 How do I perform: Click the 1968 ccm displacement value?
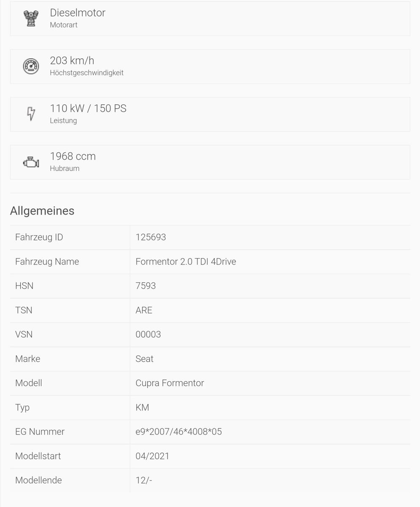[73, 156]
